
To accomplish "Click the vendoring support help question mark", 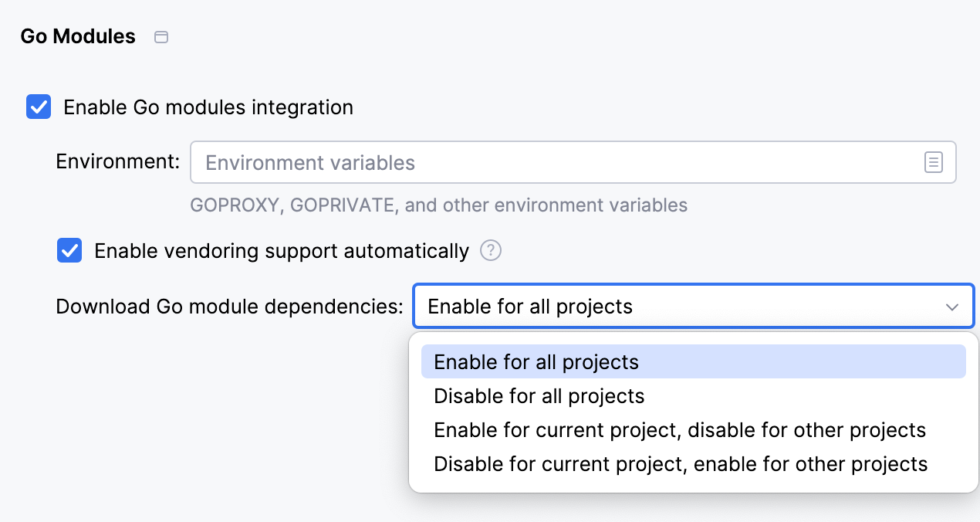I will point(490,250).
